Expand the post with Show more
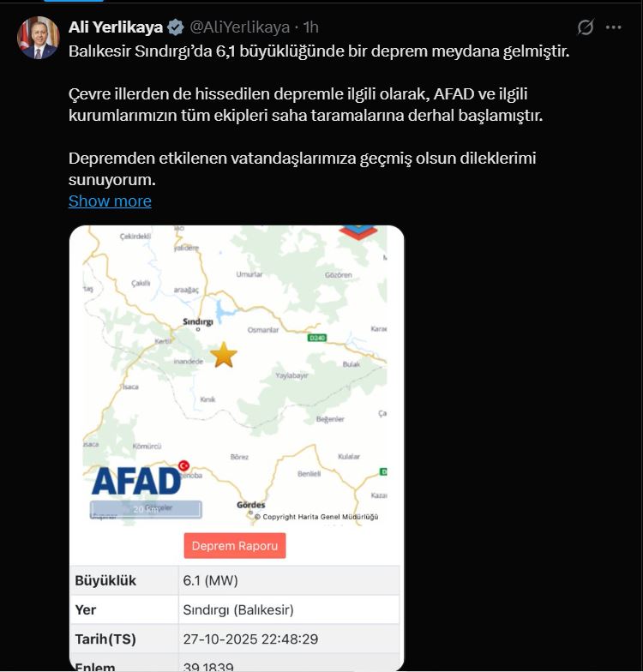This screenshot has height=672, width=643. point(110,201)
